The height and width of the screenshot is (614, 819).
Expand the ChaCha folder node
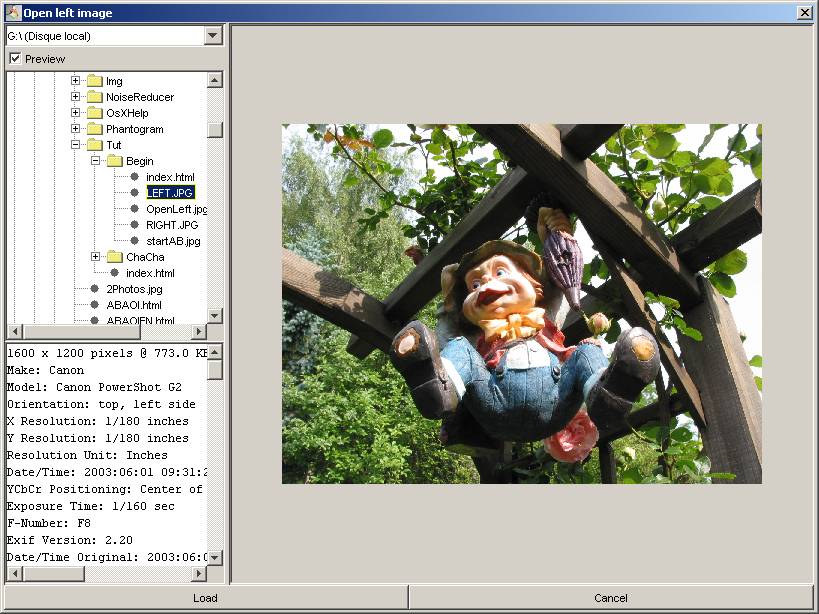tap(95, 256)
